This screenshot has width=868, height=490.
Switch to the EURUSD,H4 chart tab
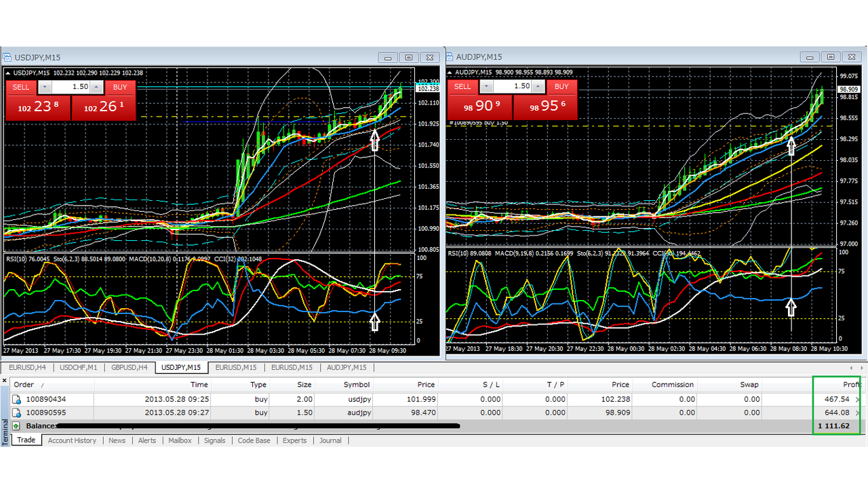[x=27, y=367]
